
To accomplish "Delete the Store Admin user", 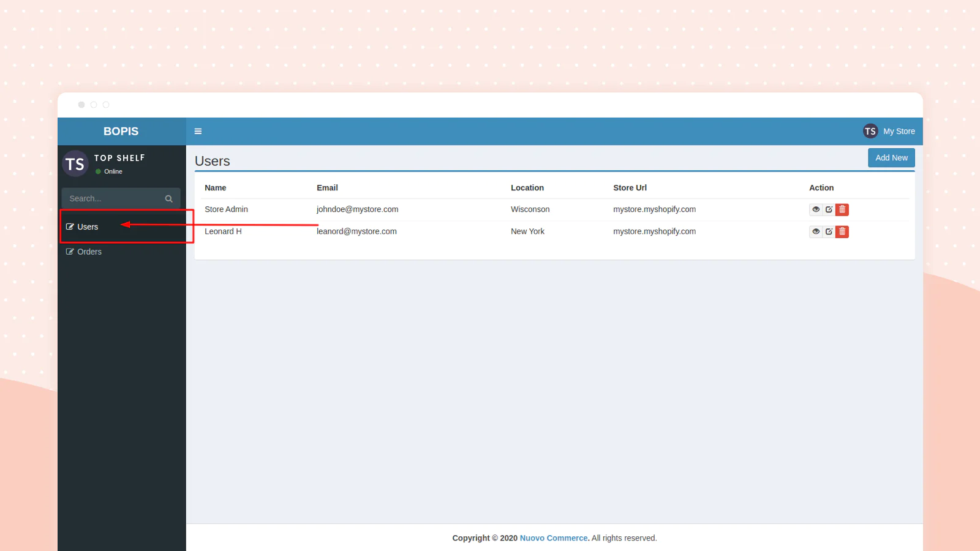I will 842,209.
